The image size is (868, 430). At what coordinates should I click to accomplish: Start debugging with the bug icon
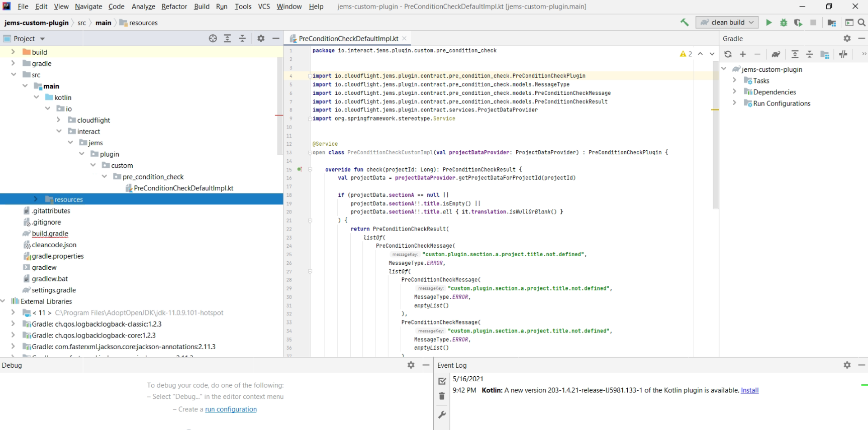tap(784, 23)
